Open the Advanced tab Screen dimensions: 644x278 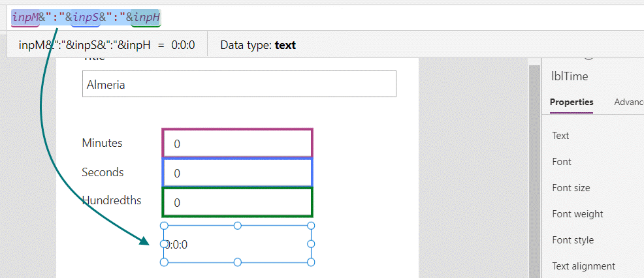click(628, 102)
